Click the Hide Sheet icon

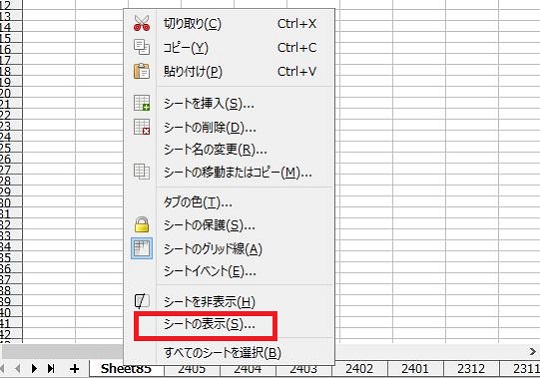[142, 302]
